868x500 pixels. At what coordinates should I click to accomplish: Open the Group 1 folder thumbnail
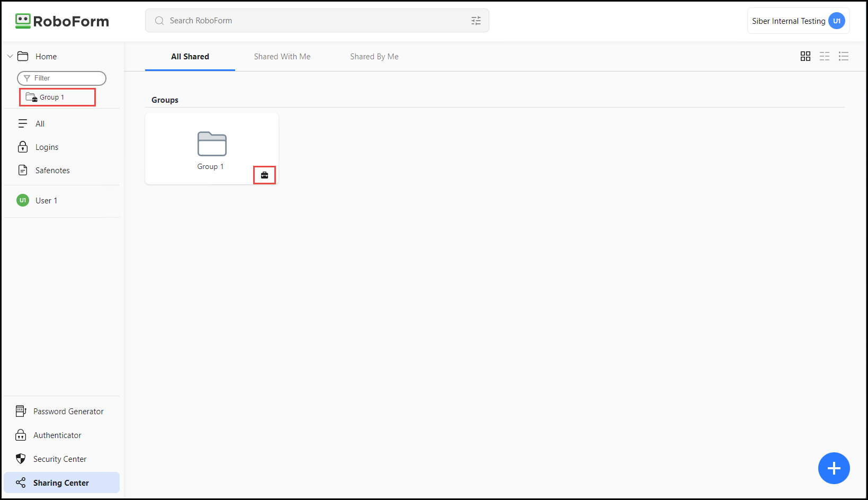212,145
